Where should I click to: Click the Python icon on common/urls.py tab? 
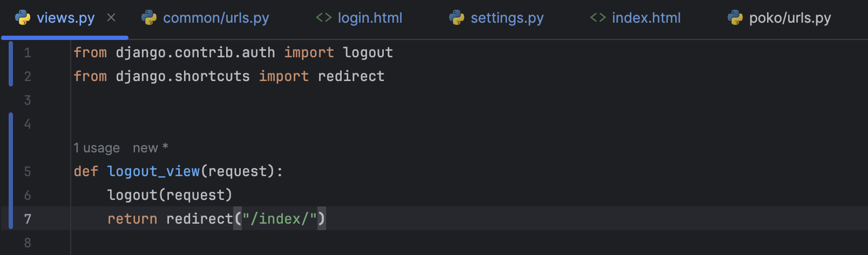coord(149,18)
